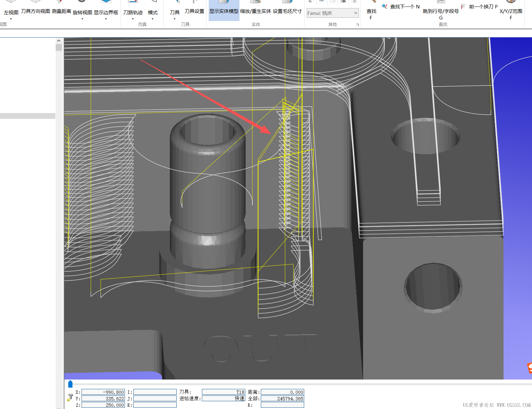Viewport: 532px width, 409px height.
Task: Click the 测量距离 measure distance tool
Action: [x=61, y=11]
